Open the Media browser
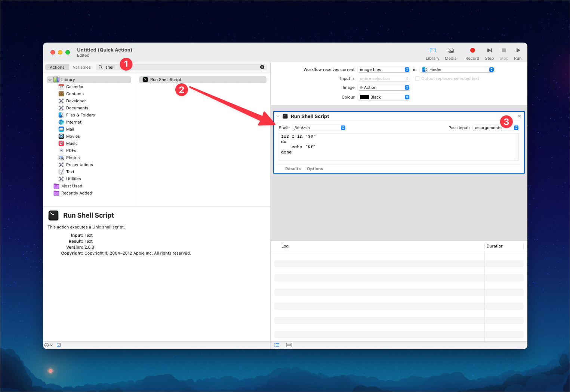570x392 pixels. (x=450, y=50)
